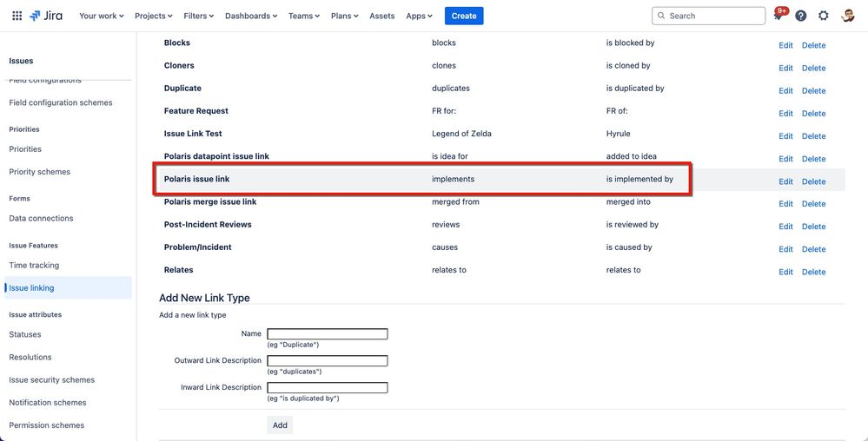868x441 pixels.
Task: Delete the Blocks link type
Action: pyautogui.click(x=814, y=45)
